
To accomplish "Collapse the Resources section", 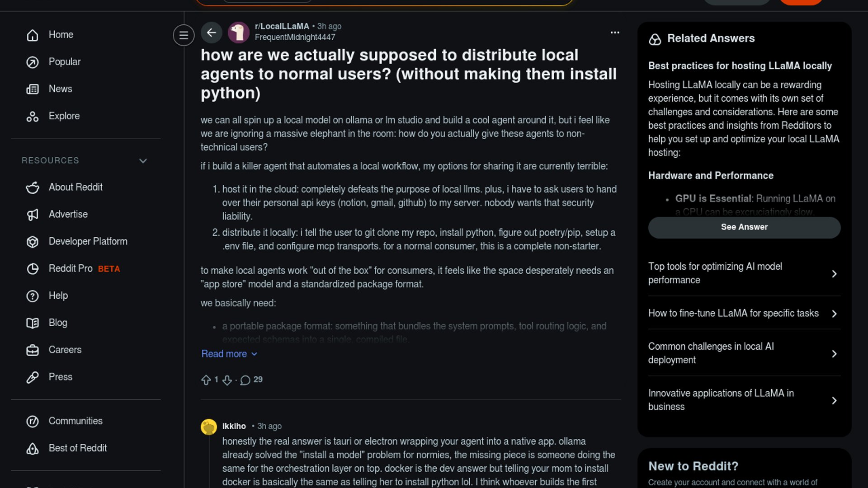I will 143,161.
